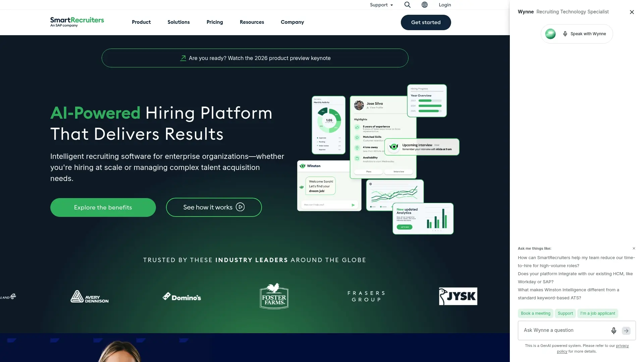Click the Frasers Group logo
This screenshot has width=644, height=362.
[366, 296]
